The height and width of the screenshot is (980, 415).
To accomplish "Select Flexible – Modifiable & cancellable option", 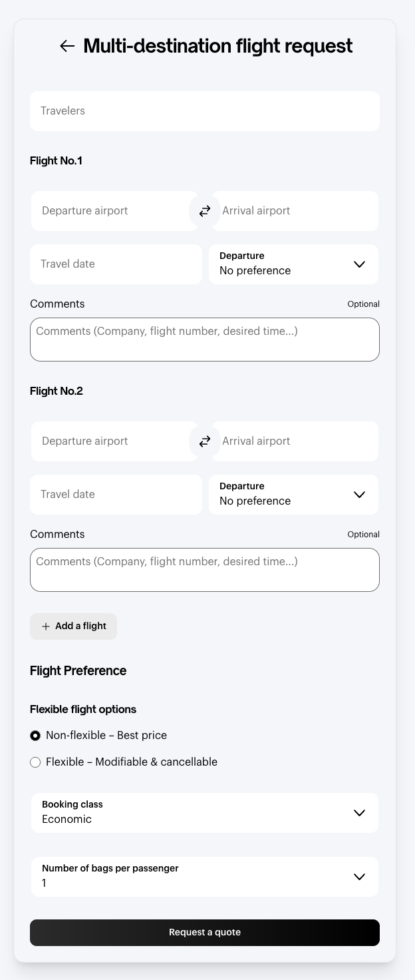I will [x=35, y=762].
